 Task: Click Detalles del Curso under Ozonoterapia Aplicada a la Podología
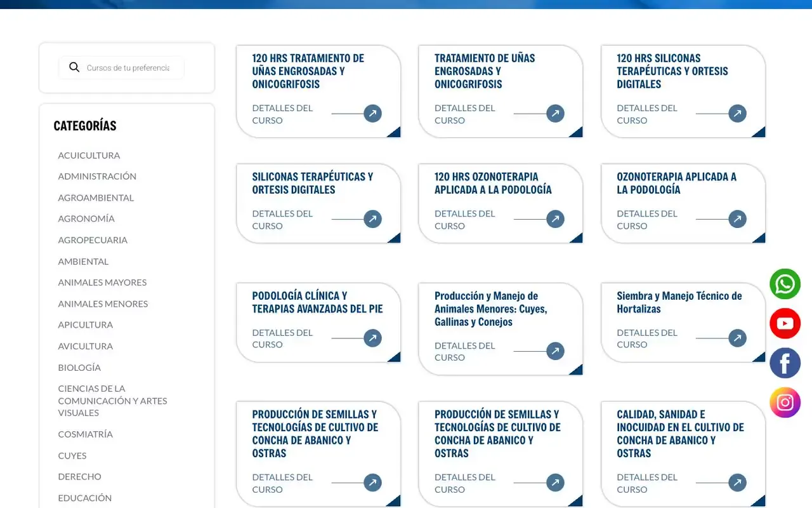647,220
